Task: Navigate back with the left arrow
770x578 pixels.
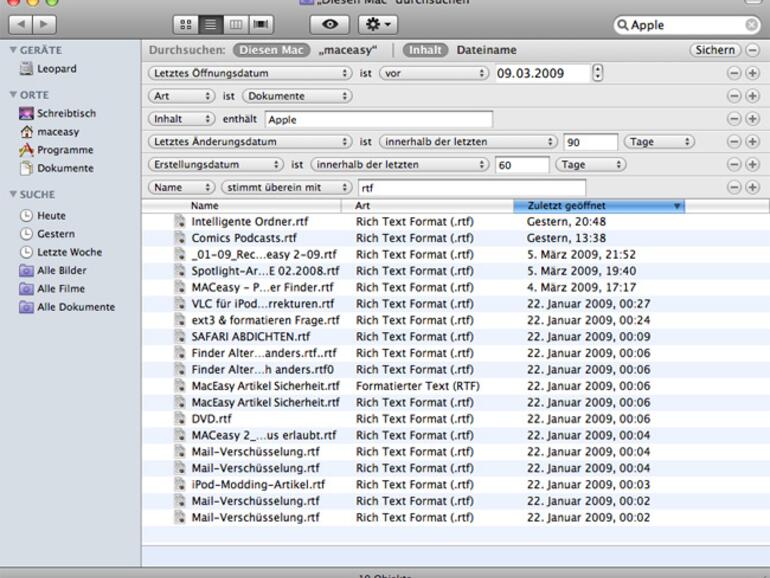Action: (21, 24)
